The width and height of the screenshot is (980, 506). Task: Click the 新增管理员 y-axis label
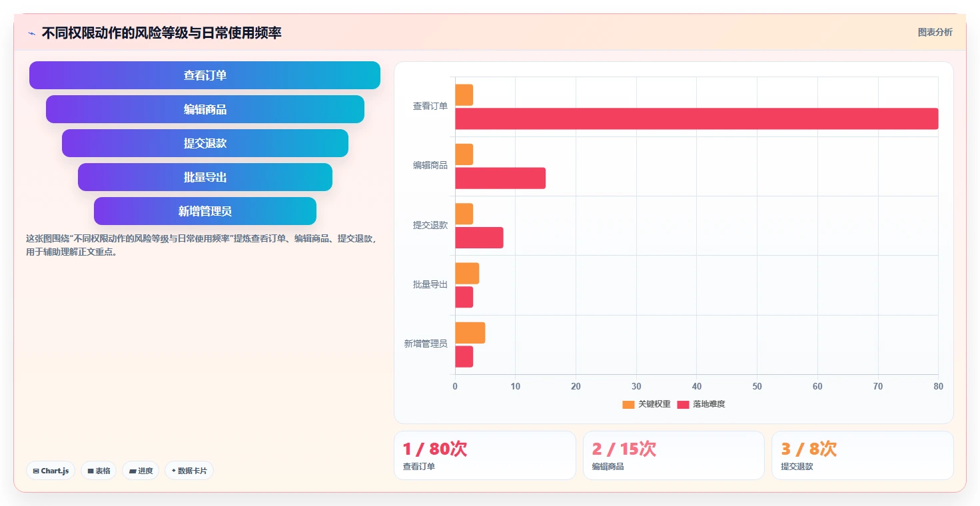pos(426,344)
